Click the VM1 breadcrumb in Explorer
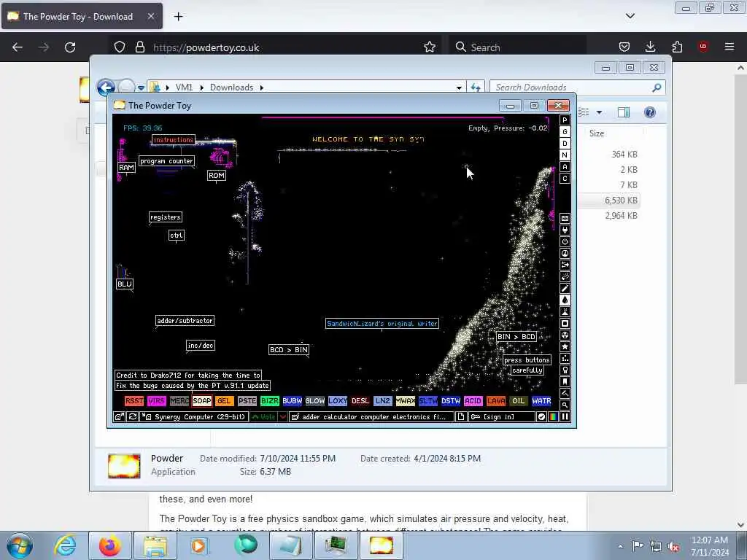The width and height of the screenshot is (747, 560). coord(184,87)
